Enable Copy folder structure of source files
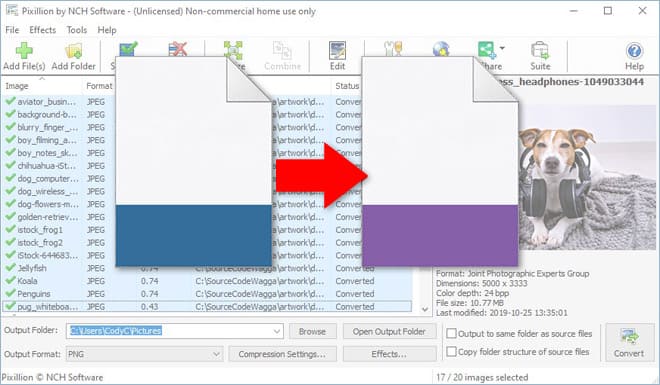The image size is (660, 385). [x=451, y=351]
